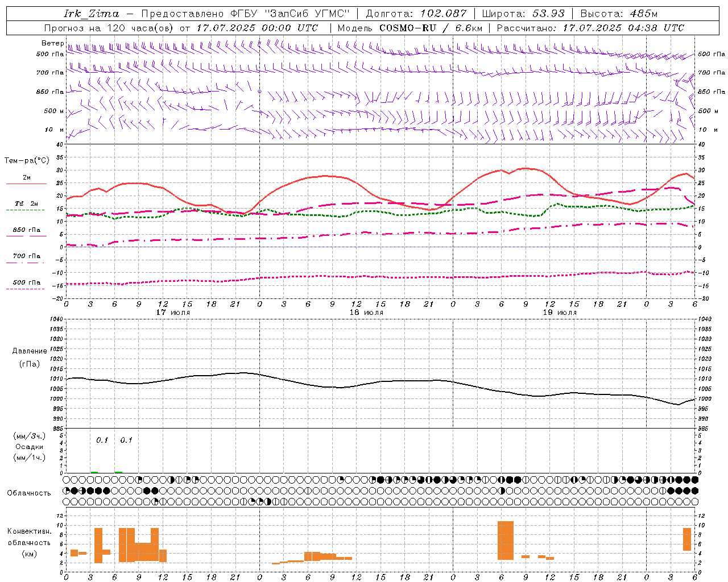Click 'Рассчитано: 17.07.2025 04:38 UTC' timestamp
This screenshot has height=582, width=728.
tap(590, 28)
